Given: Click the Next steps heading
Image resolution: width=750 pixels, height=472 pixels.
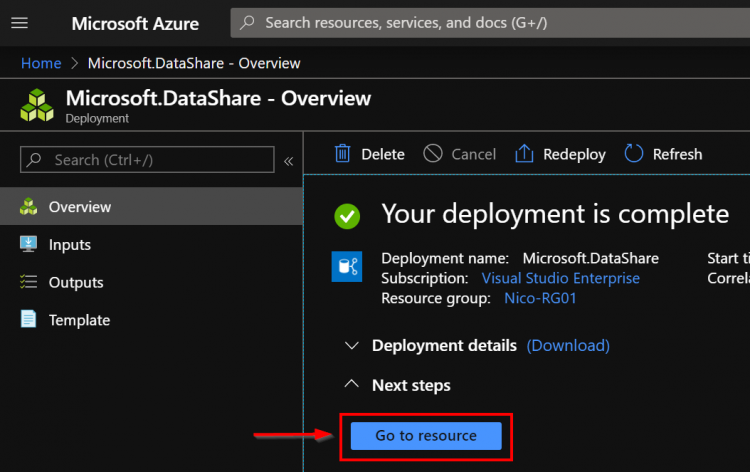Looking at the screenshot, I should tap(411, 385).
